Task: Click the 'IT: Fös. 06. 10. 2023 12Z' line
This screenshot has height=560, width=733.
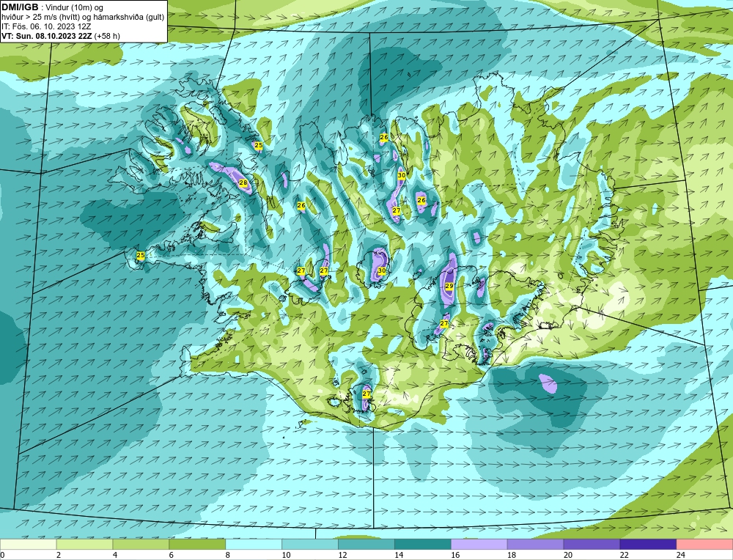Action: tap(46, 26)
